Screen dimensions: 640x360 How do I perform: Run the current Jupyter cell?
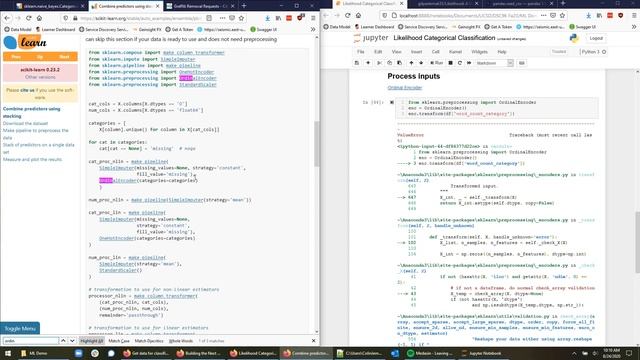coord(436,63)
